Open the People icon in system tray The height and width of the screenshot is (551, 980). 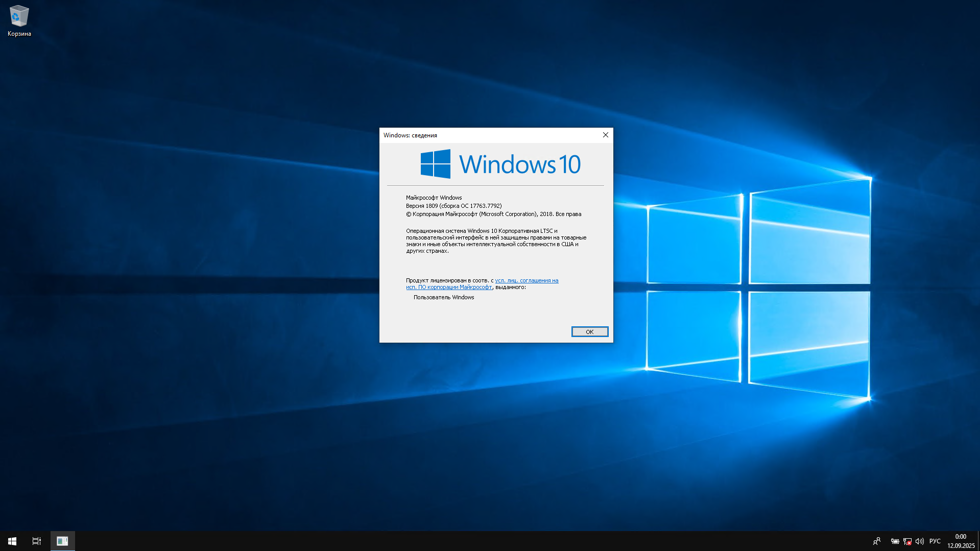[x=876, y=541]
